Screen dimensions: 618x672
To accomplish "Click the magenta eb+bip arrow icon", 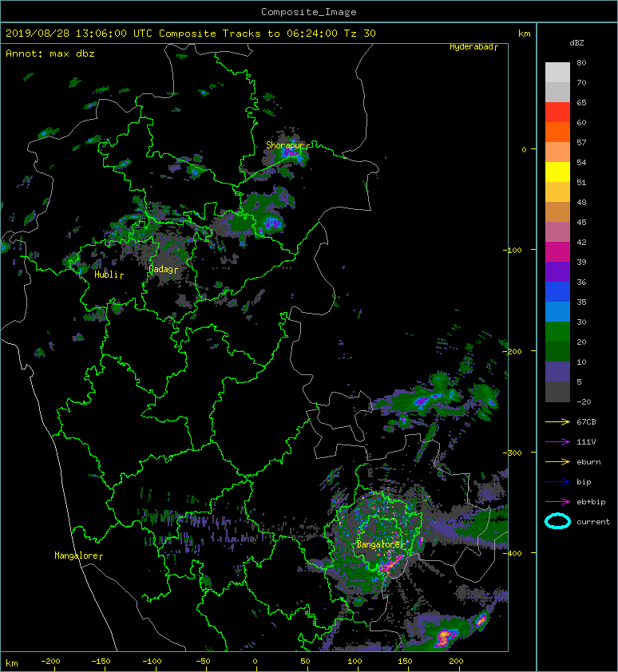I will 557,501.
